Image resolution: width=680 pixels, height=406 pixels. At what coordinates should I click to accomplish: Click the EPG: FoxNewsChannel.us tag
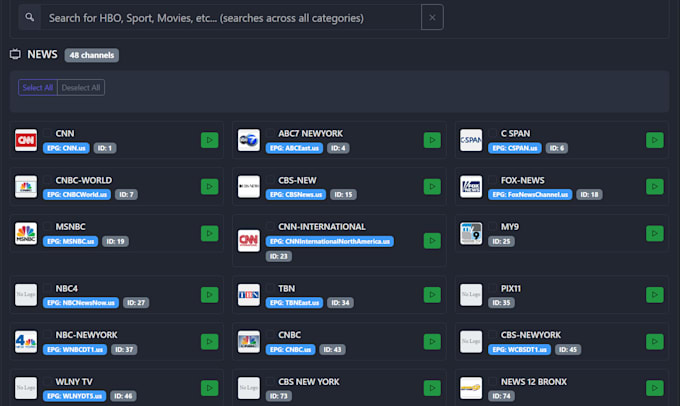[x=530, y=194]
